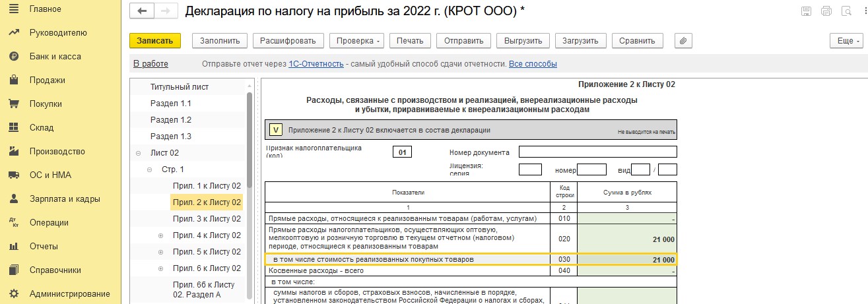The image size is (868, 304).
Task: Collapse the Стр. 1 tree node
Action: (150, 169)
